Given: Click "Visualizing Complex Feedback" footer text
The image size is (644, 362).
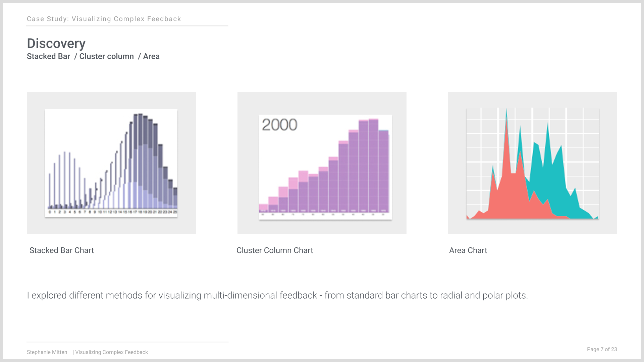Looking at the screenshot, I should pyautogui.click(x=111, y=352).
